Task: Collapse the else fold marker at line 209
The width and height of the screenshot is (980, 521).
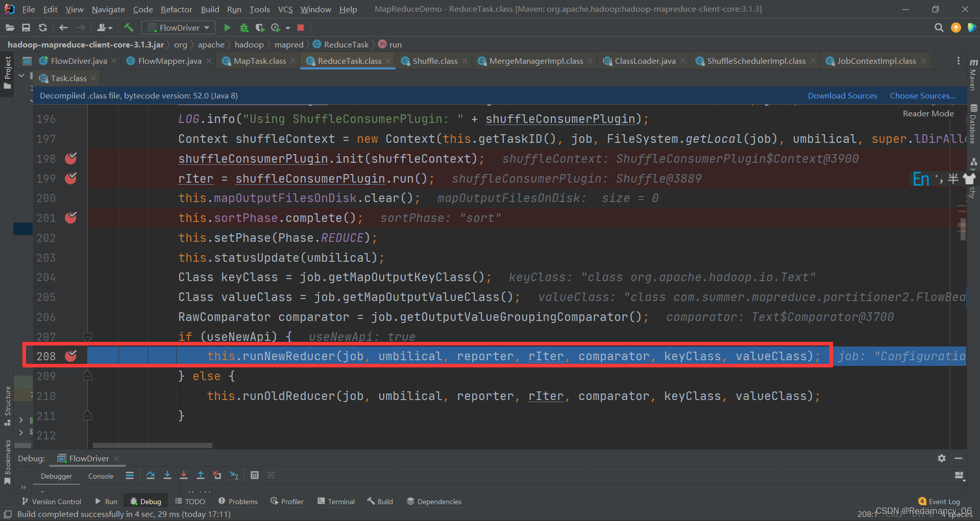Action: (x=87, y=376)
